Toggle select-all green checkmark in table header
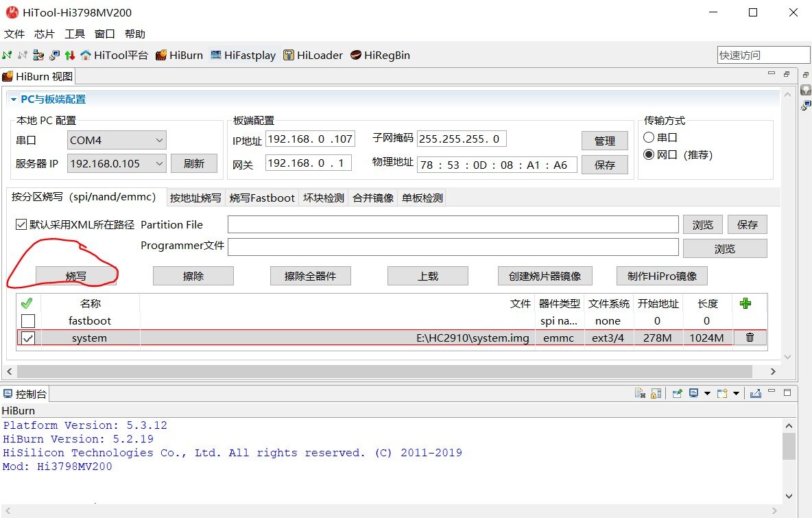Viewport: 812px width, 518px height. point(27,303)
